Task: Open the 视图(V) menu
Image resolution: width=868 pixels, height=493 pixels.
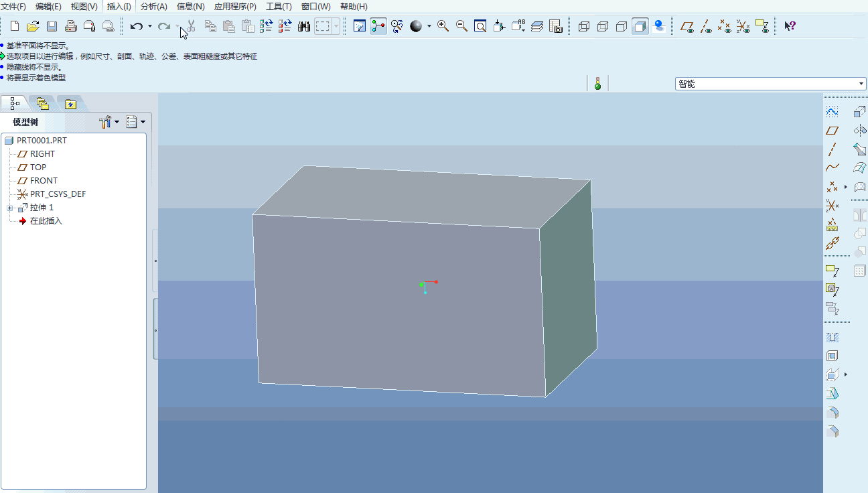Action: click(84, 7)
